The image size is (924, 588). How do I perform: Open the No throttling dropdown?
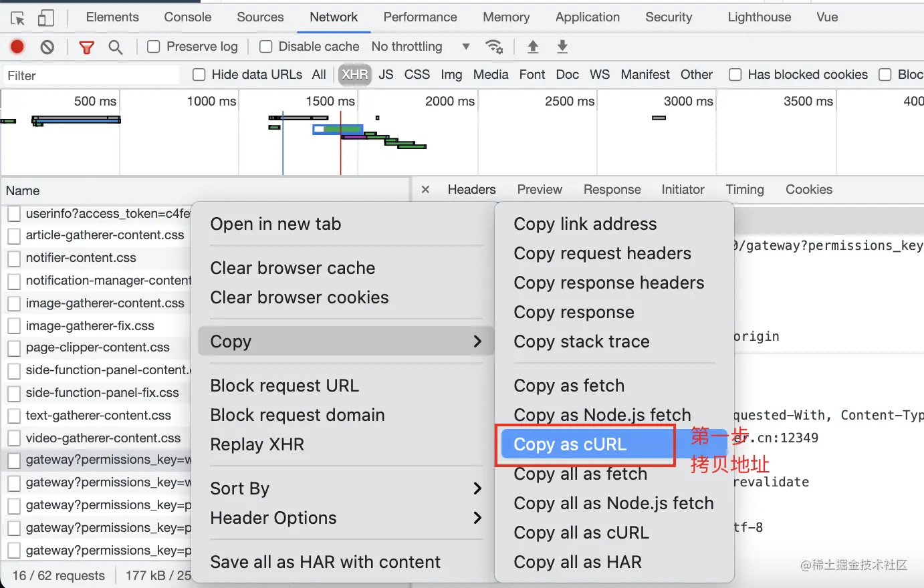pyautogui.click(x=421, y=47)
